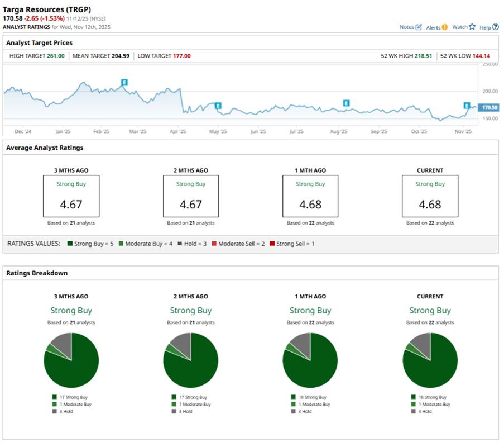
Task: Open the Help question mark icon
Action: click(x=496, y=27)
